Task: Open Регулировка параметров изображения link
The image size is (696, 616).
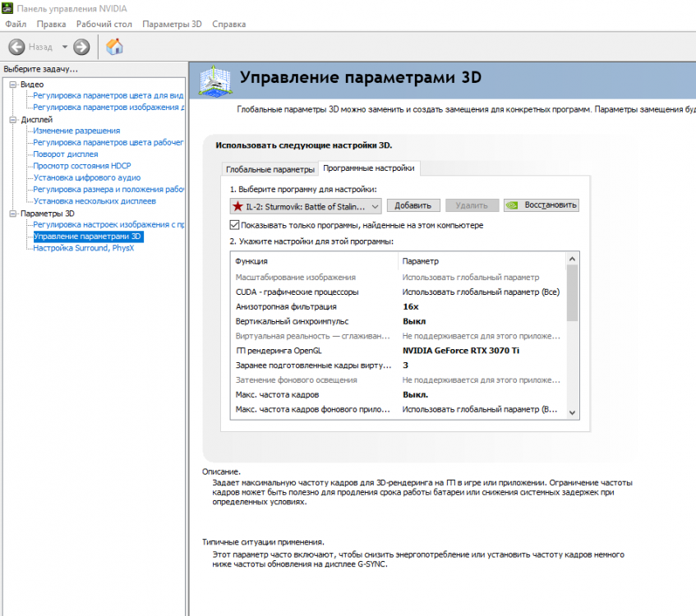Action: (108, 107)
